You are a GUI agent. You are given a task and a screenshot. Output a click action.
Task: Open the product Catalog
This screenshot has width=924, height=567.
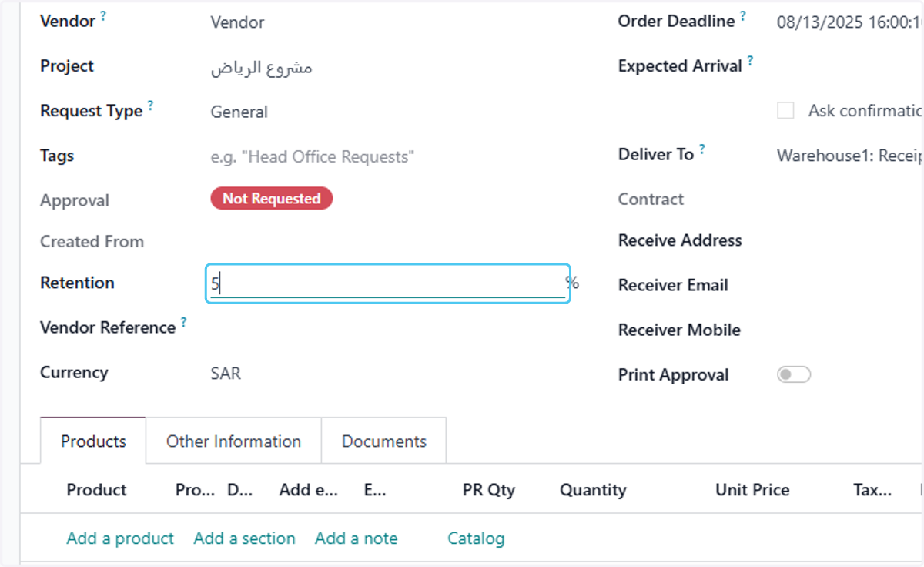pos(476,538)
